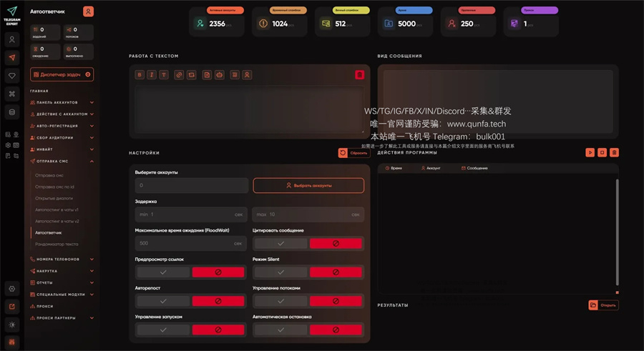Viewport: 644px width, 351px height.
Task: Open the accounts section in left icon rail
Action: (12, 40)
